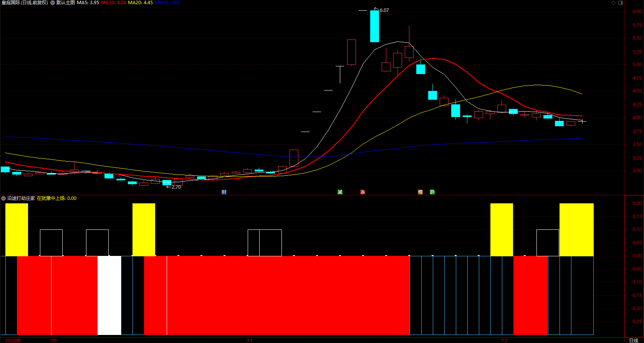
Task: Open the main chart indicator dropdown arrow
Action: (53, 3)
